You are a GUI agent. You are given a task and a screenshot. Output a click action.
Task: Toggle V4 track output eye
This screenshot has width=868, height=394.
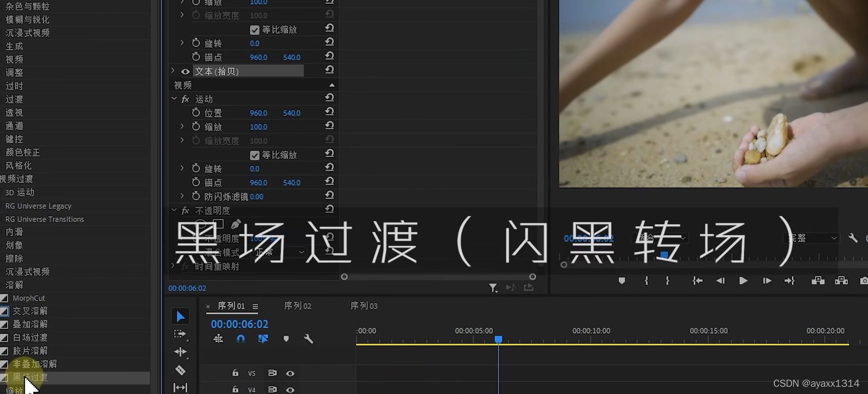pyautogui.click(x=290, y=390)
